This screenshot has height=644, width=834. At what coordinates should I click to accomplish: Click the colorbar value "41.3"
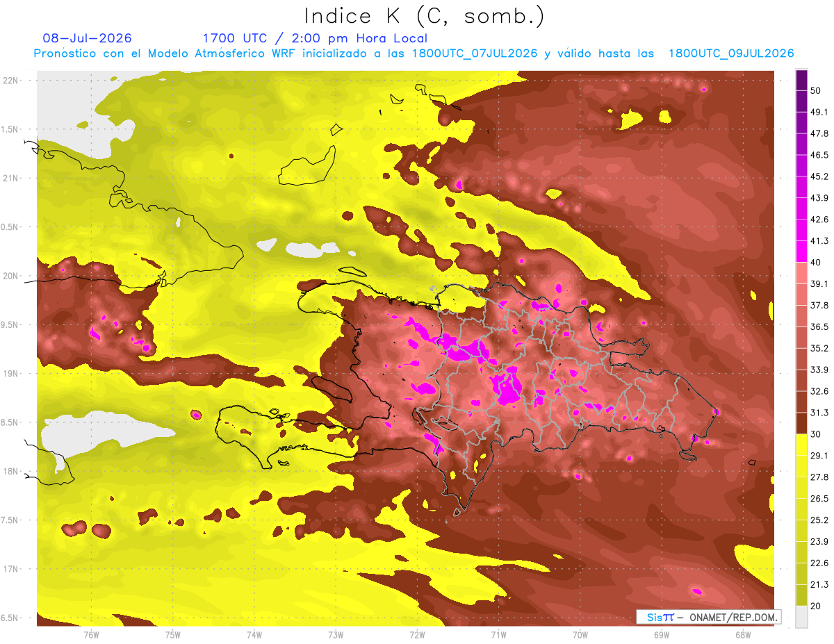[819, 241]
